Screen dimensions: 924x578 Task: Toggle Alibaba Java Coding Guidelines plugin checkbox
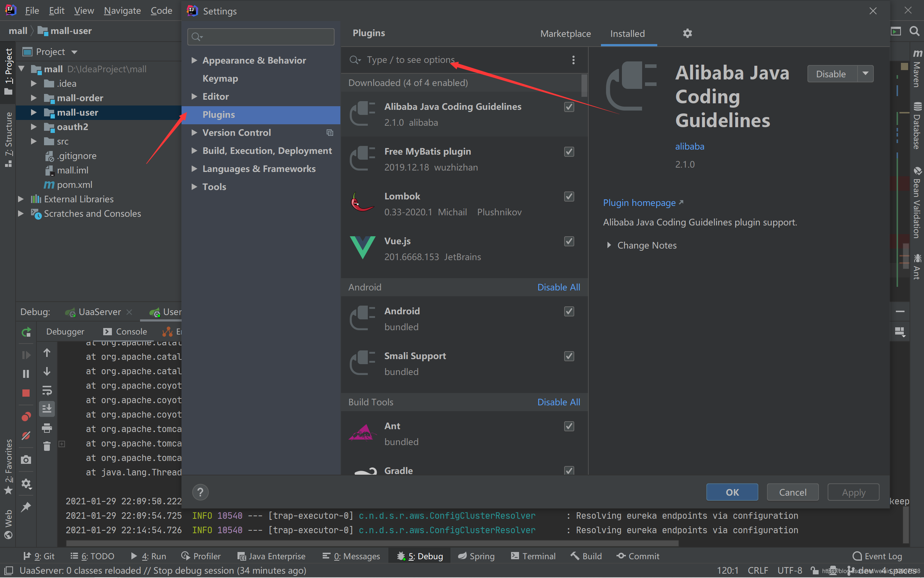[x=569, y=107]
